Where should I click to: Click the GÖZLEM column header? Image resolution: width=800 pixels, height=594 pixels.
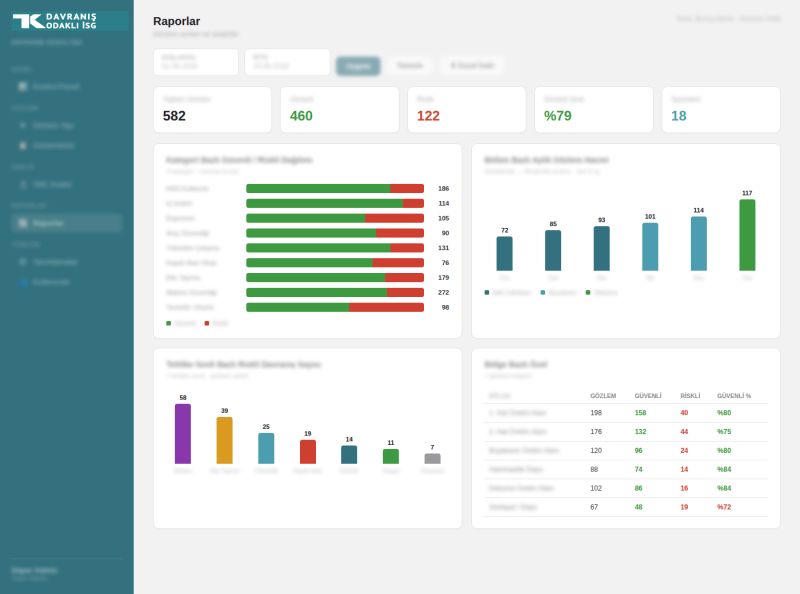603,395
